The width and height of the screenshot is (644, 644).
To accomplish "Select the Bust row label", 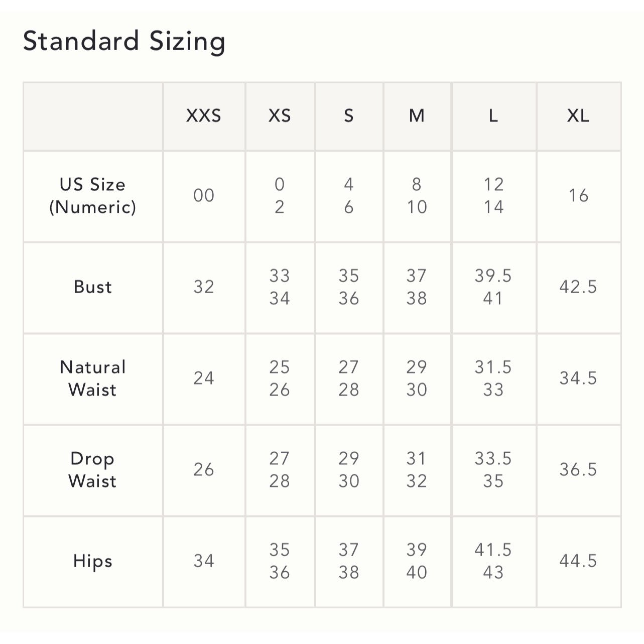I will coord(93,287).
